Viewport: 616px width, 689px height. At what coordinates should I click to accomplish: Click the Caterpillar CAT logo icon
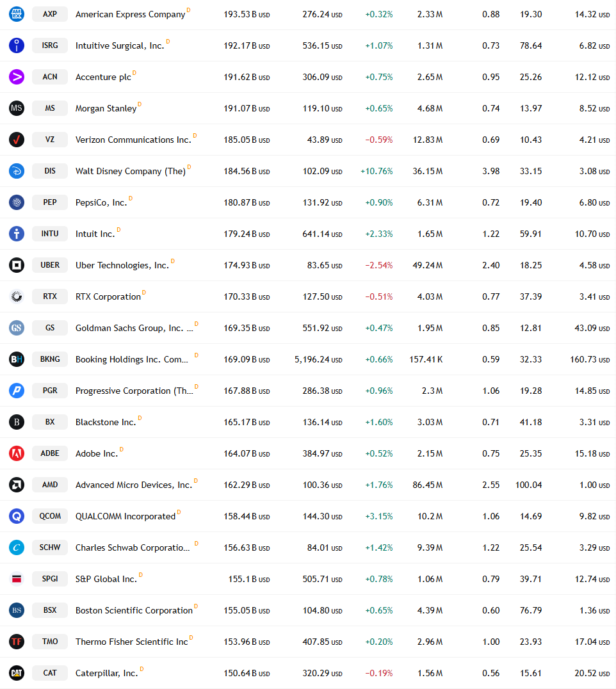pyautogui.click(x=17, y=673)
